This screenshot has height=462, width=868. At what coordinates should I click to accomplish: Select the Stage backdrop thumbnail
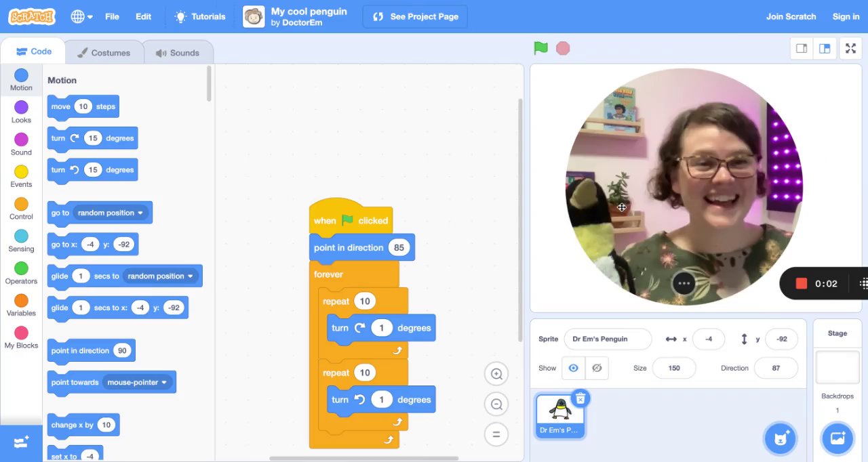pyautogui.click(x=837, y=368)
